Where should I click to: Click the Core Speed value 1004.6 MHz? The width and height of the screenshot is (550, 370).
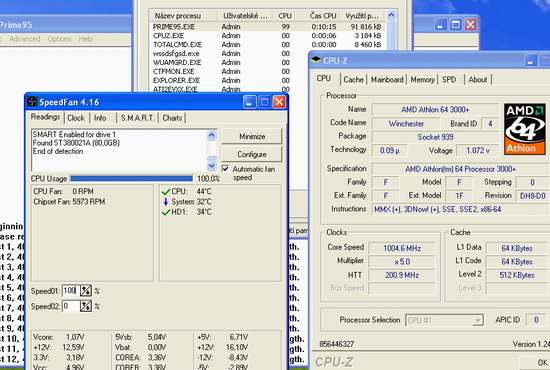coord(402,248)
